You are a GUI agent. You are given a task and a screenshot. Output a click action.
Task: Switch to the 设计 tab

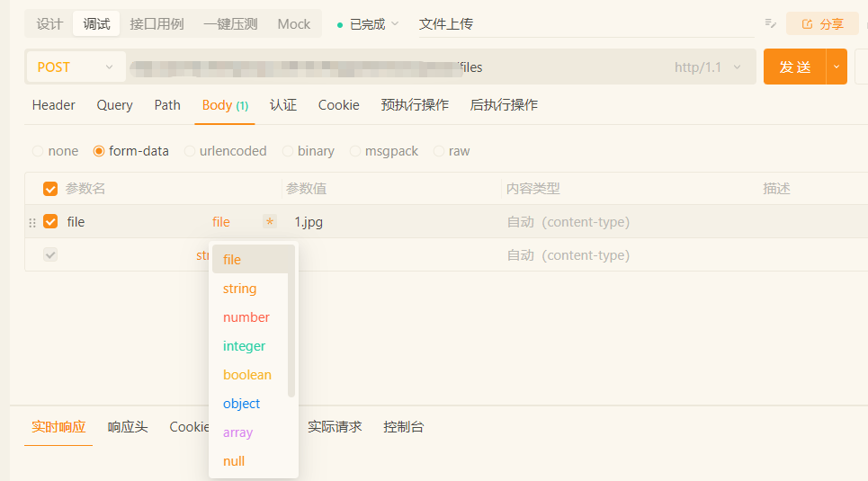coord(49,24)
